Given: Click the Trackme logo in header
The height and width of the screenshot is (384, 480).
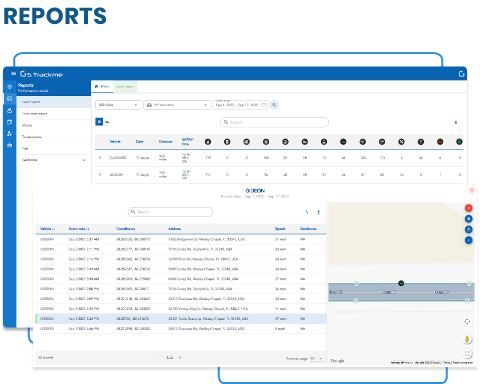Looking at the screenshot, I should point(41,74).
